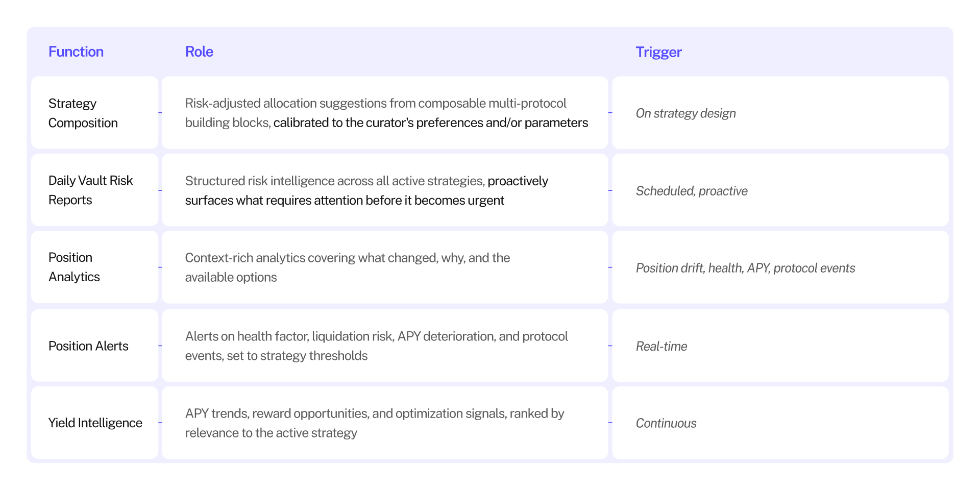Click the Position drift trigger cell

pos(780,267)
